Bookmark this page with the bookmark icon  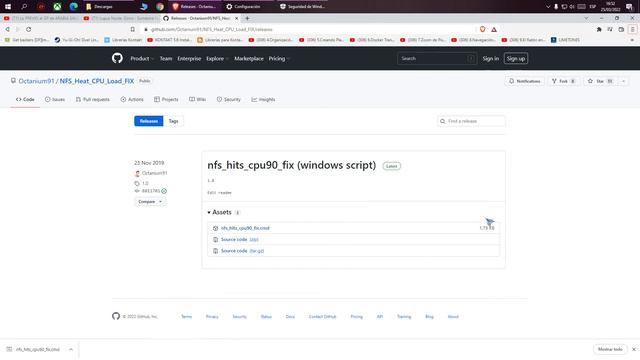click(133, 29)
